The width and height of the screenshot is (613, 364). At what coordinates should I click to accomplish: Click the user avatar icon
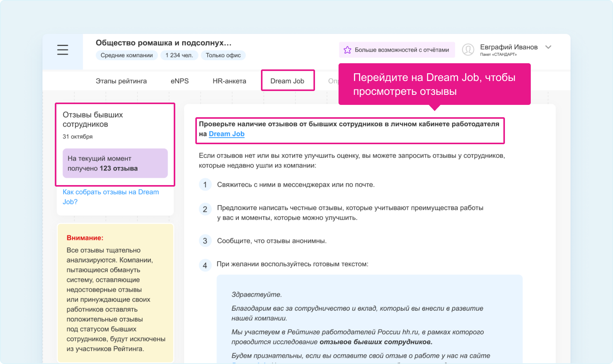coord(468,50)
